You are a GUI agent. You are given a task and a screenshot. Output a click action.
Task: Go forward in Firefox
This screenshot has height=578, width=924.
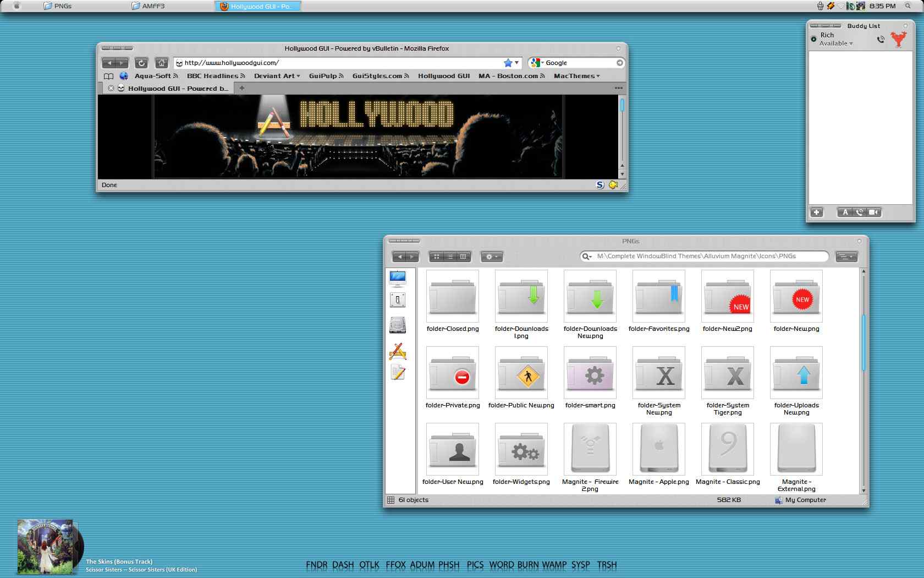tap(122, 63)
